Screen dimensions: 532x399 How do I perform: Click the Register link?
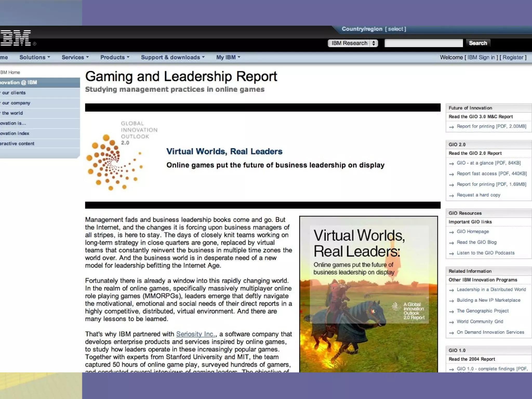tap(513, 57)
